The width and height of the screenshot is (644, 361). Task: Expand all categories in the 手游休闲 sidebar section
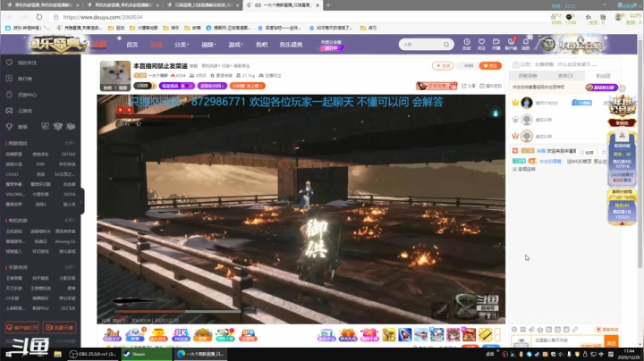click(70, 267)
